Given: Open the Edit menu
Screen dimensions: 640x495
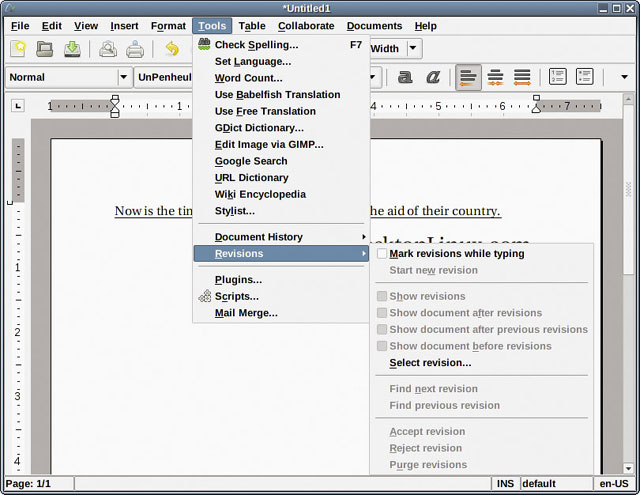Looking at the screenshot, I should click(51, 26).
